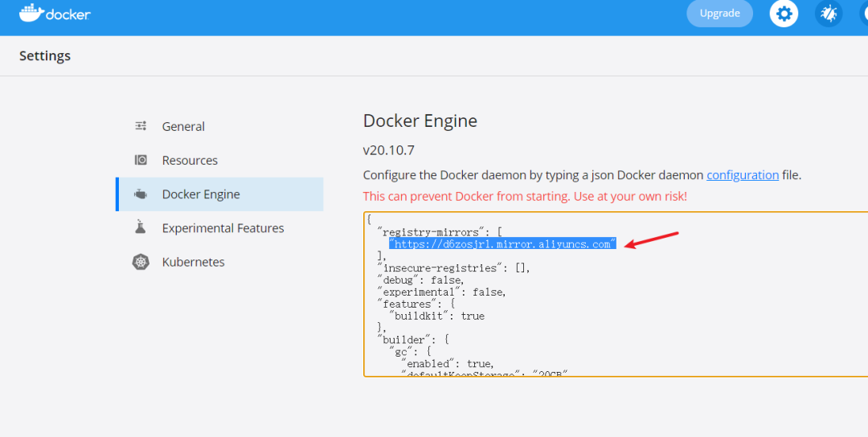Click the General sliders icon

(141, 126)
